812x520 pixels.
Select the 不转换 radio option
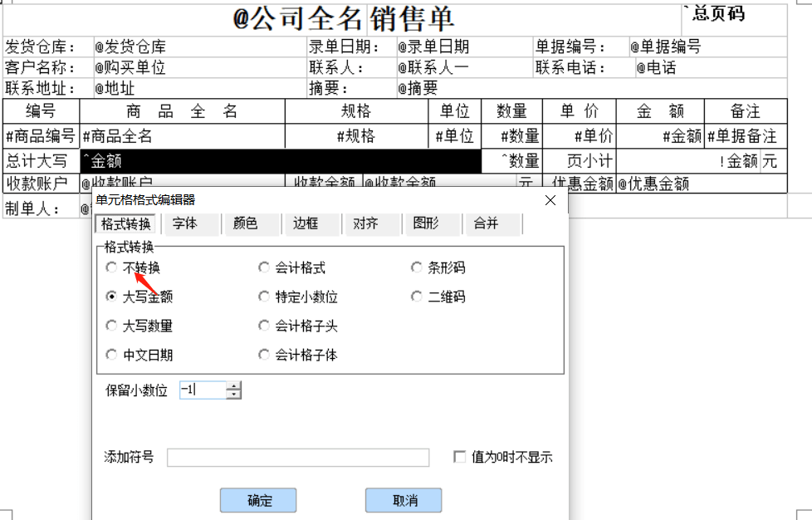point(133,267)
